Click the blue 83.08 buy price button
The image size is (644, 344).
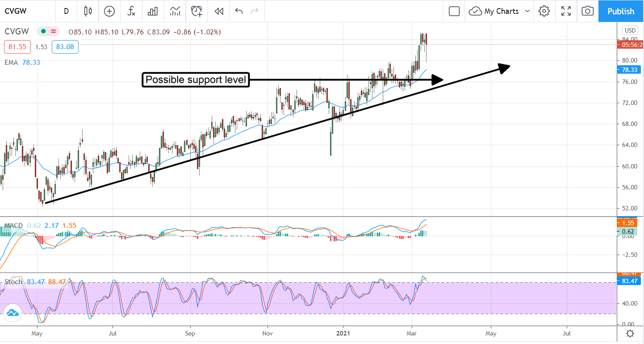65,46
